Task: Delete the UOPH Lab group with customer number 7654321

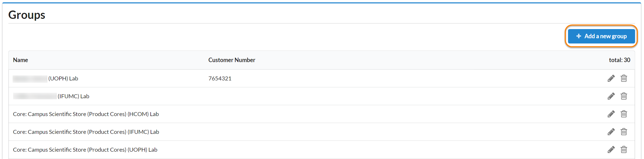Action: point(624,78)
